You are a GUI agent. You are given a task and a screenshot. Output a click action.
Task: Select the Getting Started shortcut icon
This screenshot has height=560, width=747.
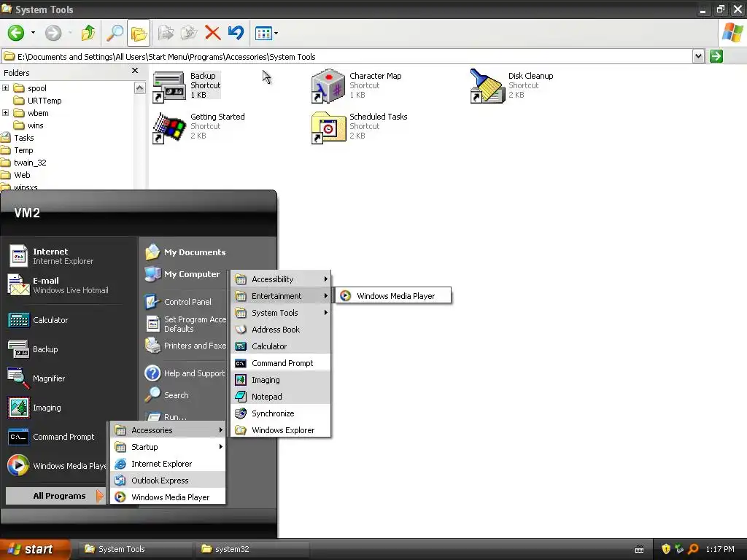[x=169, y=128]
